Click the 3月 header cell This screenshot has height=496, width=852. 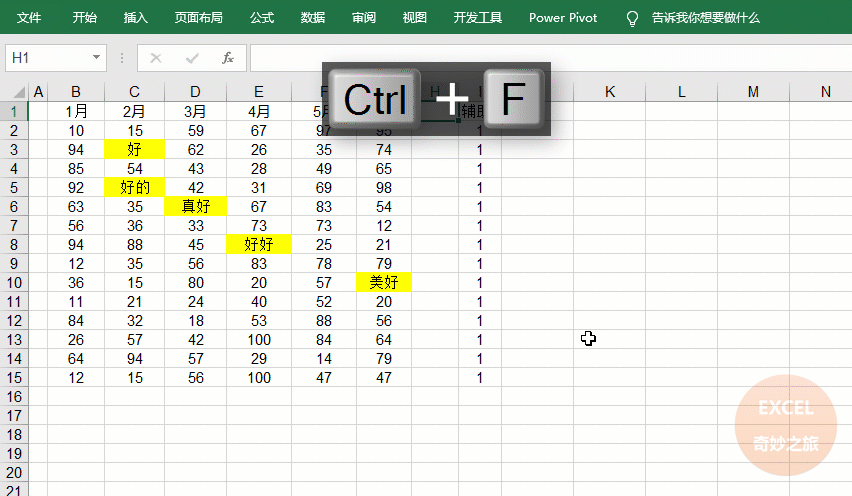[195, 111]
